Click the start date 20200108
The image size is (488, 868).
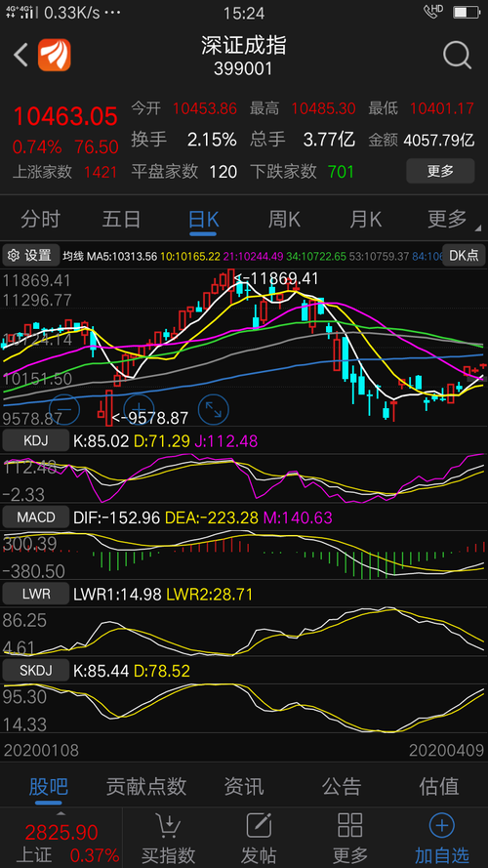pos(42,751)
